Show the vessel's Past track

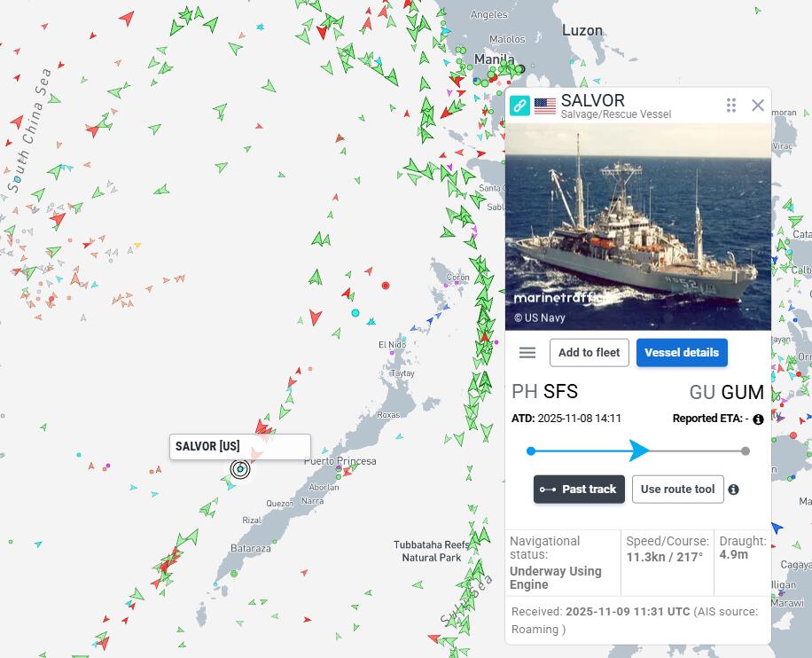(579, 490)
